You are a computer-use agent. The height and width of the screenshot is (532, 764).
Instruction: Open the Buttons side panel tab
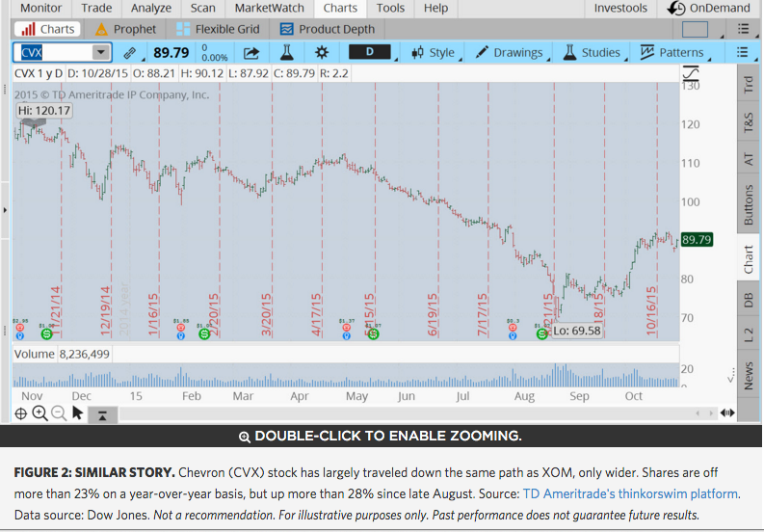(749, 205)
